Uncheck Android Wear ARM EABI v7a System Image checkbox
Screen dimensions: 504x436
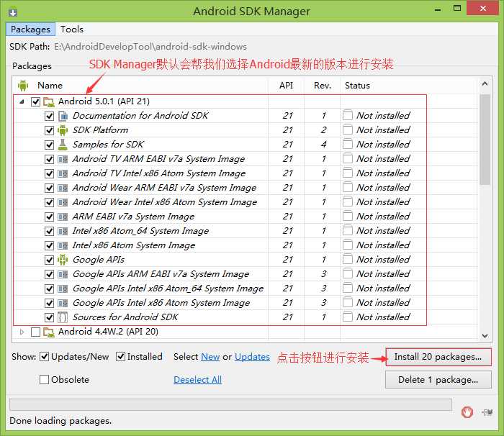coord(49,188)
